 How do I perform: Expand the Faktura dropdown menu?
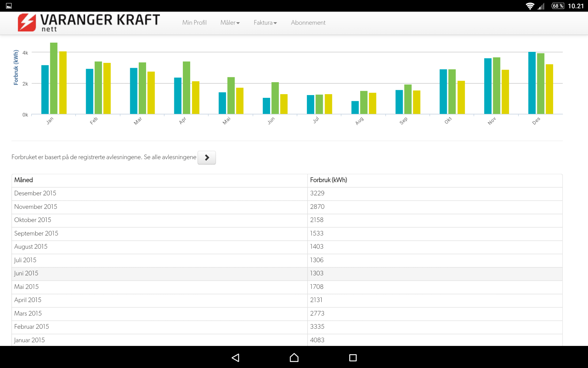point(265,23)
